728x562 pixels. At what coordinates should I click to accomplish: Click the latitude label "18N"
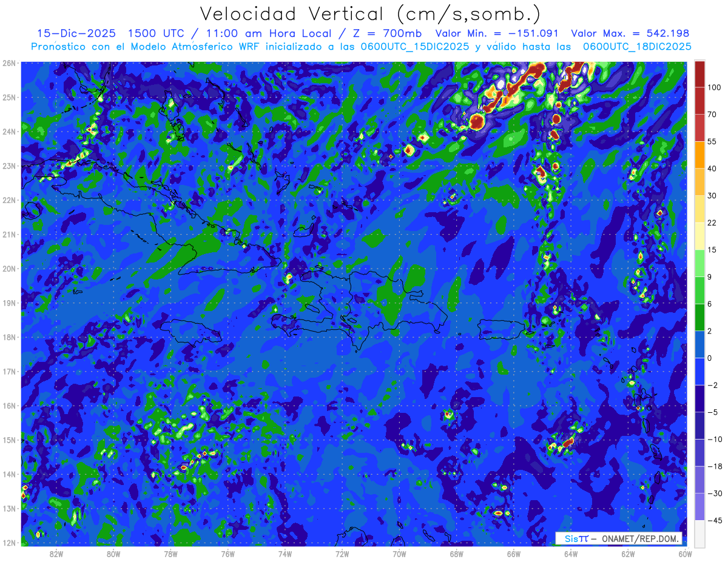pos(9,337)
